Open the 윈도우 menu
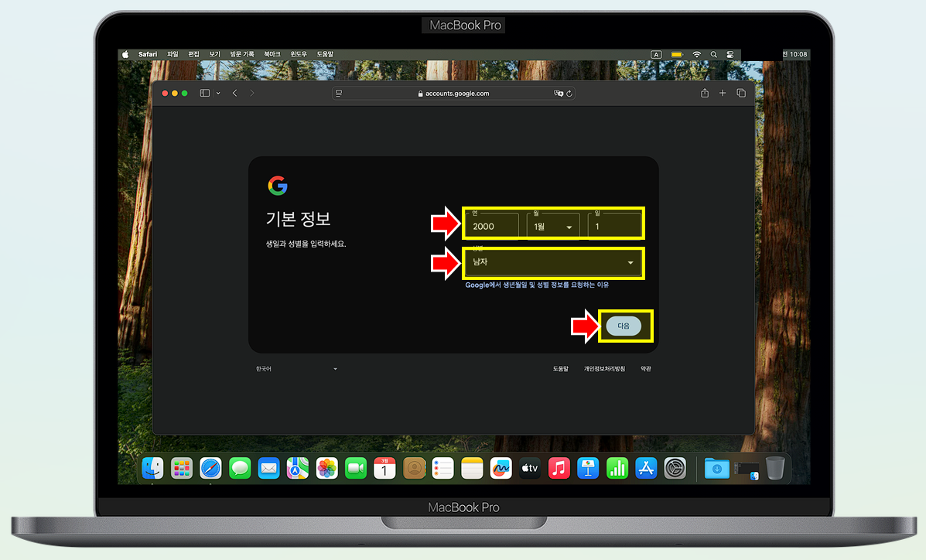This screenshot has width=926, height=560. click(299, 54)
